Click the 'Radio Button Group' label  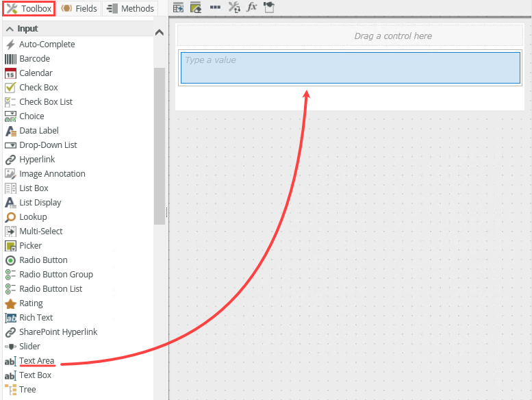tap(56, 275)
